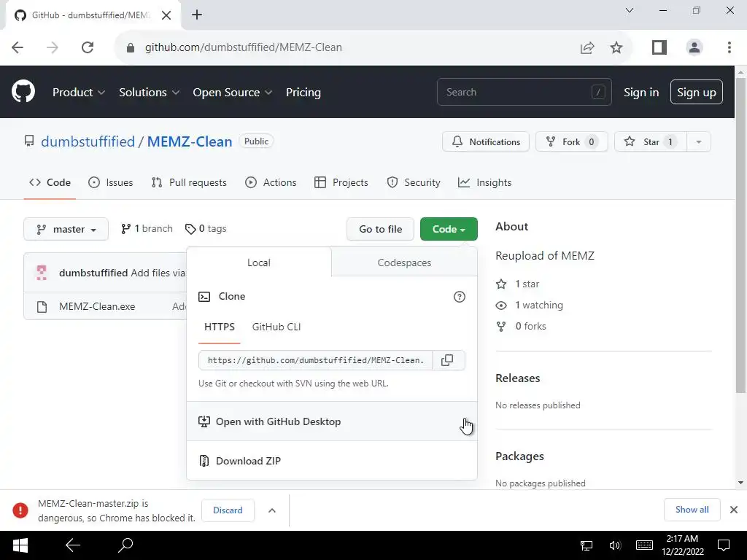This screenshot has width=747, height=560.
Task: Click the site lock icon in address bar
Action: pos(130,47)
